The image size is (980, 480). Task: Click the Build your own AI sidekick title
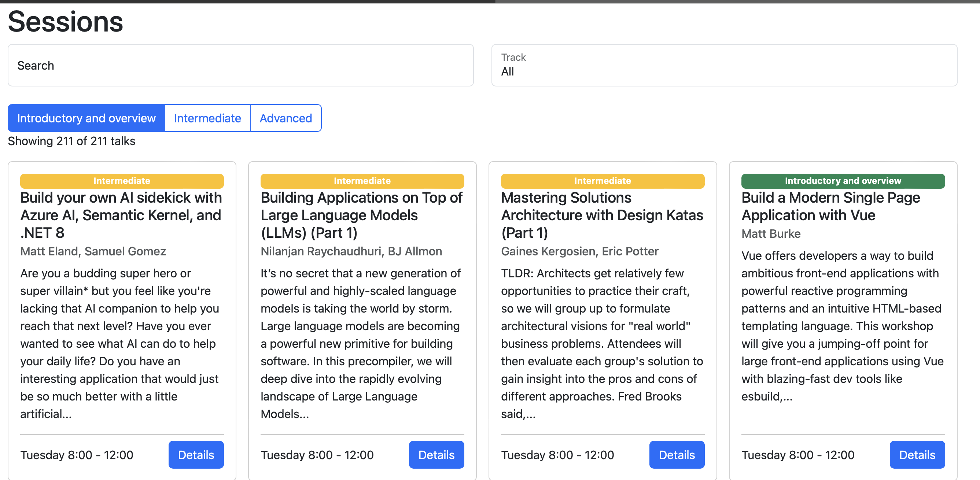(x=121, y=215)
